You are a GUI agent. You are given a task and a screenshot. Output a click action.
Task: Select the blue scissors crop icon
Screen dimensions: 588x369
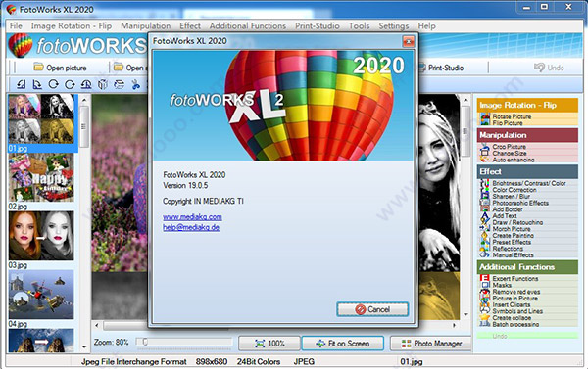point(135,84)
